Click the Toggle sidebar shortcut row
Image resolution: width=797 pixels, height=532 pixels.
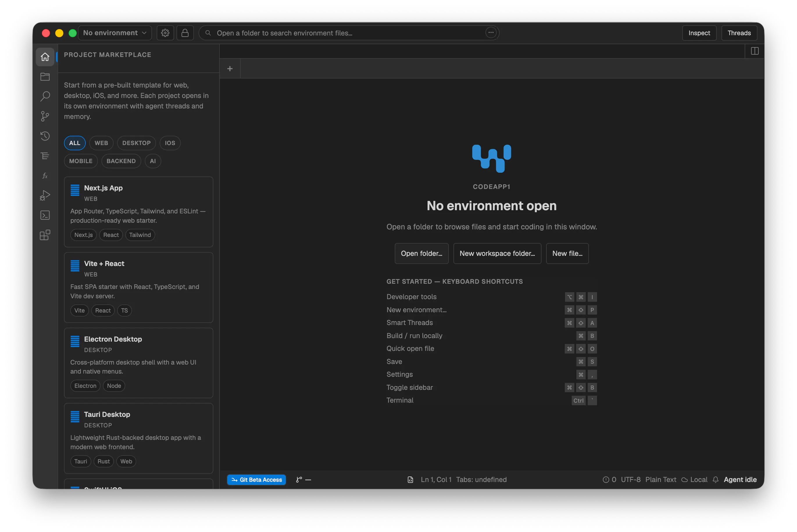492,388
